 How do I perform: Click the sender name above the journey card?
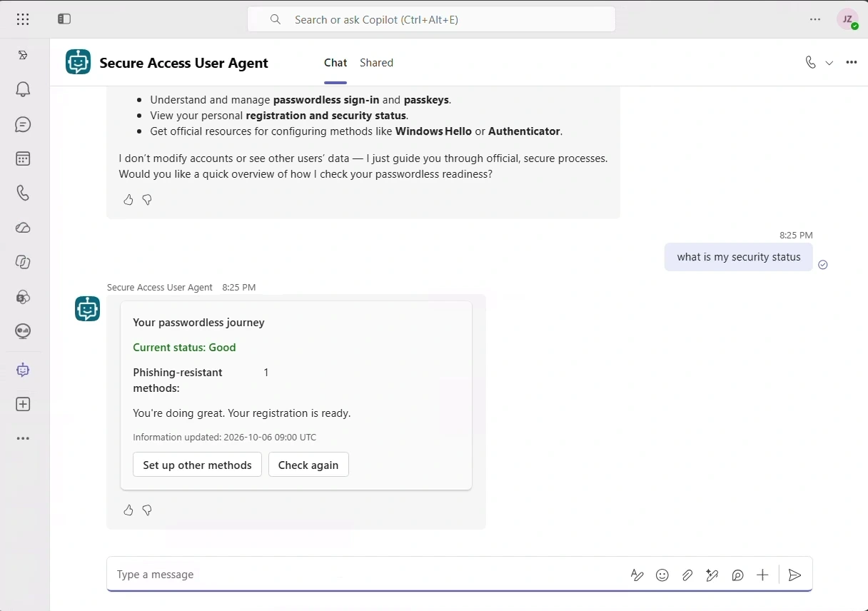[160, 287]
